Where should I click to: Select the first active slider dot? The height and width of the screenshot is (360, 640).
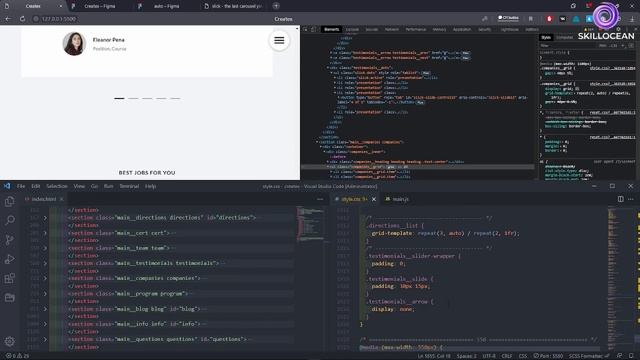point(119,98)
